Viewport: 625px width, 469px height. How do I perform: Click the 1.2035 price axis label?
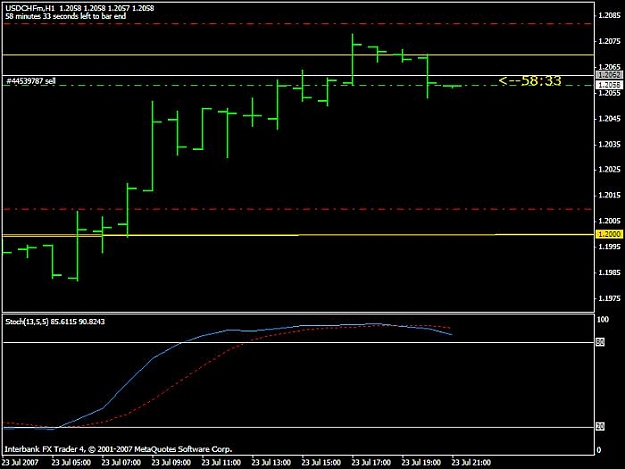pyautogui.click(x=610, y=144)
